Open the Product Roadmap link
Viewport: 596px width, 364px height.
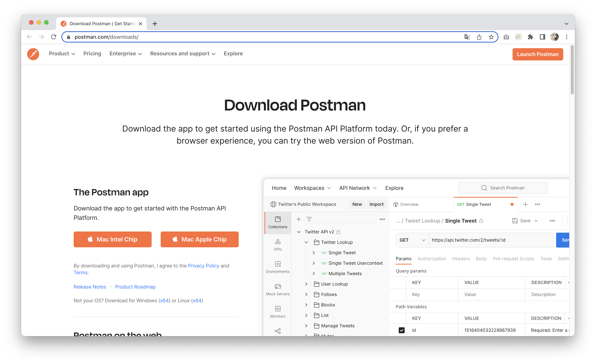[135, 287]
